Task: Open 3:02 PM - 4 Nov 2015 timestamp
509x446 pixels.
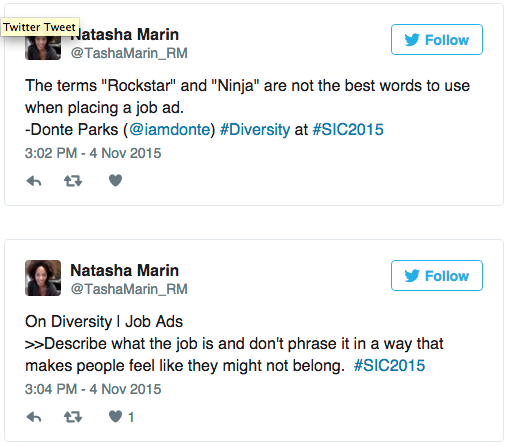Action: pos(93,153)
